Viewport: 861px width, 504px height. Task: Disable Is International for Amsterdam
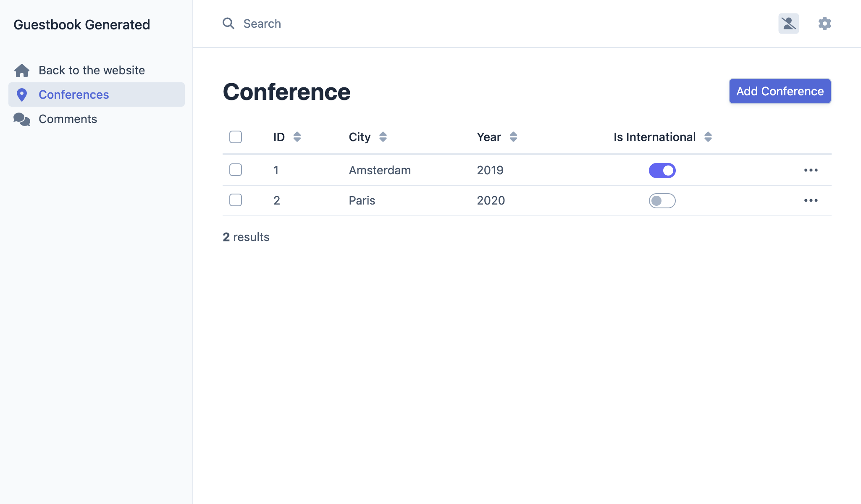tap(662, 171)
